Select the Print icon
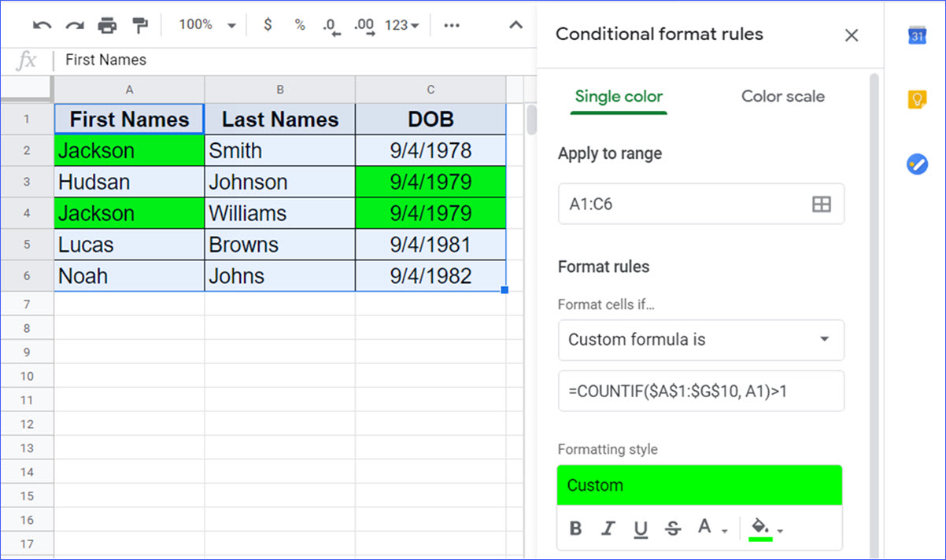This screenshot has width=946, height=560. (108, 24)
